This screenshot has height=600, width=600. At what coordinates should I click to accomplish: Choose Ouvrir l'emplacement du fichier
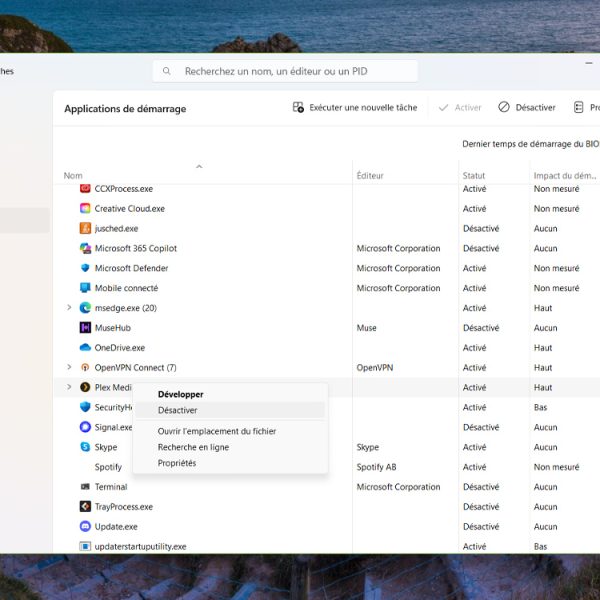(x=230, y=431)
